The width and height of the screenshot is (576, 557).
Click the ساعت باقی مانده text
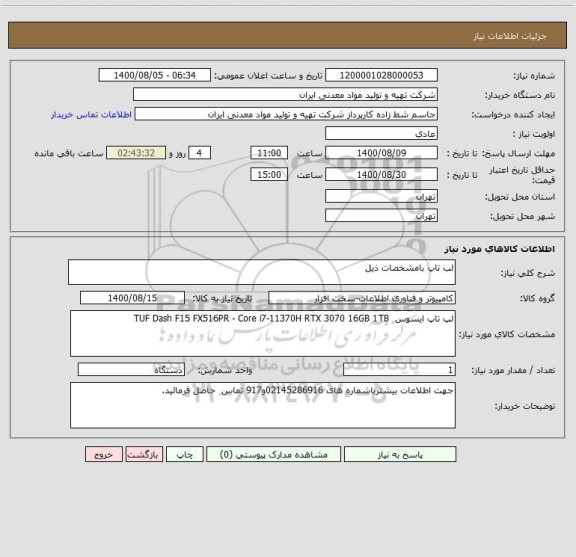pyautogui.click(x=69, y=154)
